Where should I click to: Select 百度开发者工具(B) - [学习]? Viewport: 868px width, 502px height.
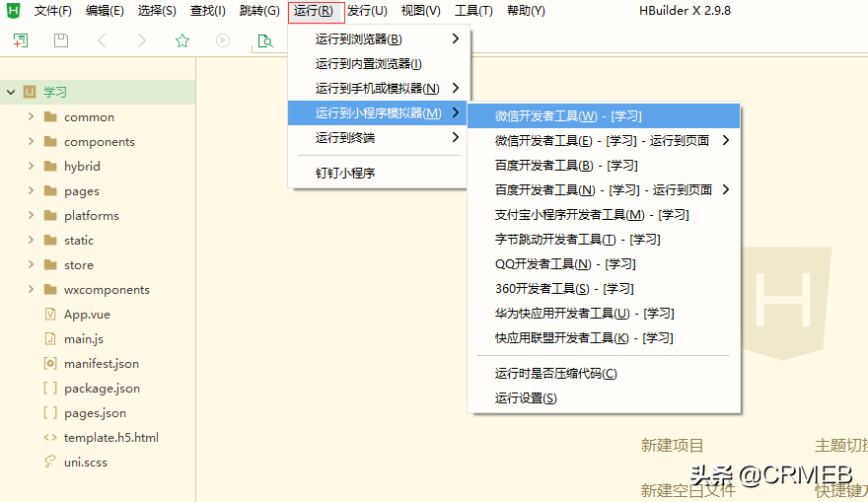point(604,165)
